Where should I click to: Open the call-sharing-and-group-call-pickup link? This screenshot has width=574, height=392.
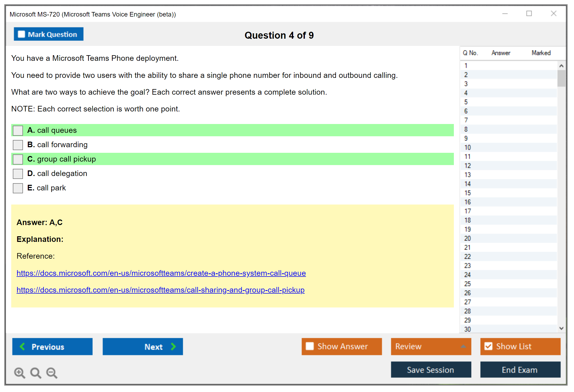point(160,290)
